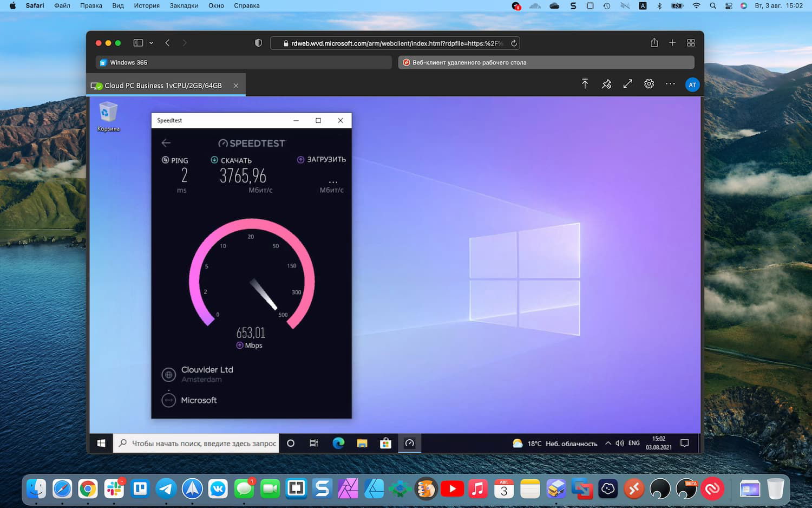
Task: Open Control Center in macOS menu bar
Action: click(729, 5)
